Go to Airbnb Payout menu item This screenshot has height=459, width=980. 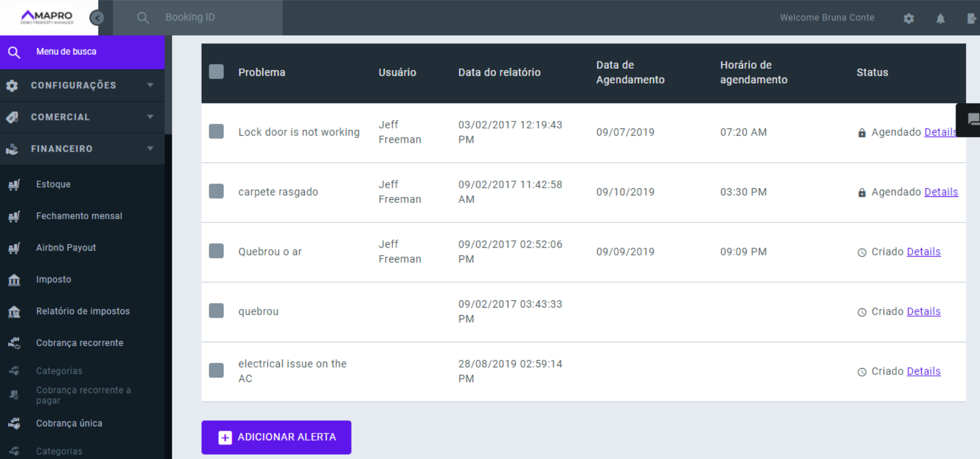66,247
